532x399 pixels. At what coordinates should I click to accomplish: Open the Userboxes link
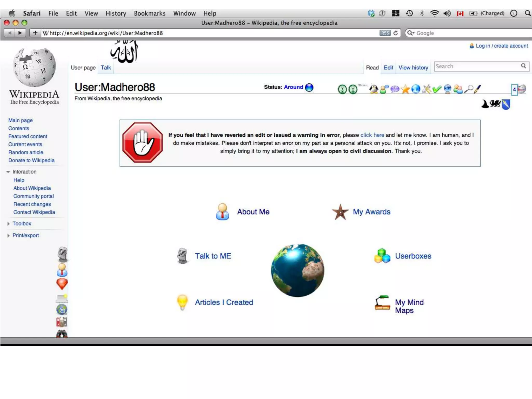point(413,256)
